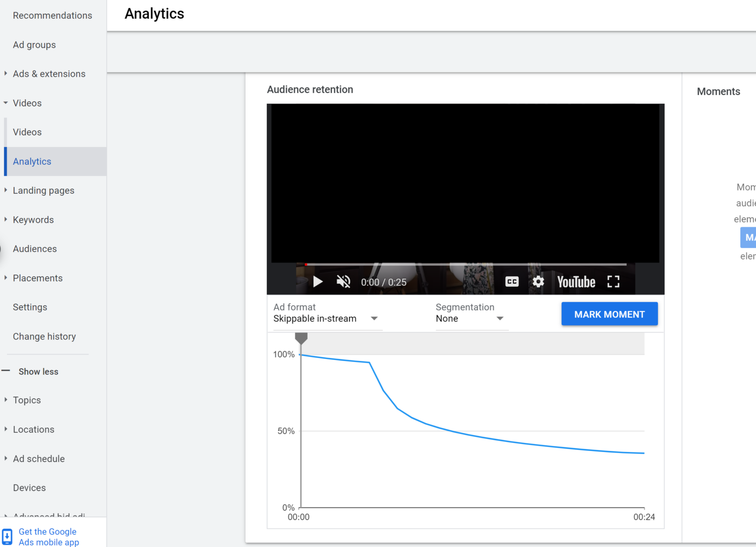The image size is (756, 547).
Task: Open the Segmentation dropdown
Action: point(500,318)
